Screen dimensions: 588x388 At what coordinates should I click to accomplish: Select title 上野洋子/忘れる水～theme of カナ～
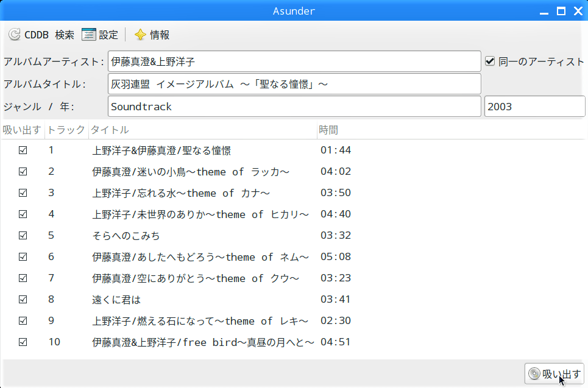point(181,193)
